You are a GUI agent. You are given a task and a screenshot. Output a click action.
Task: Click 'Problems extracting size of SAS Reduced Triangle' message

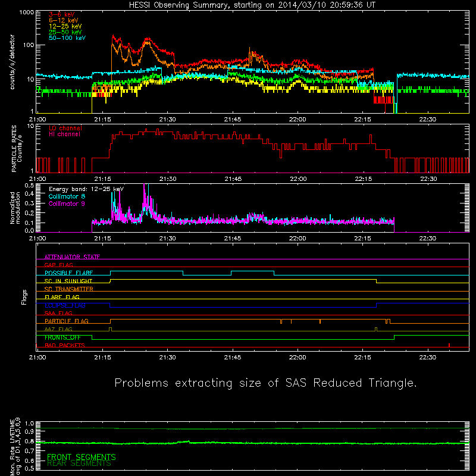[x=265, y=383]
